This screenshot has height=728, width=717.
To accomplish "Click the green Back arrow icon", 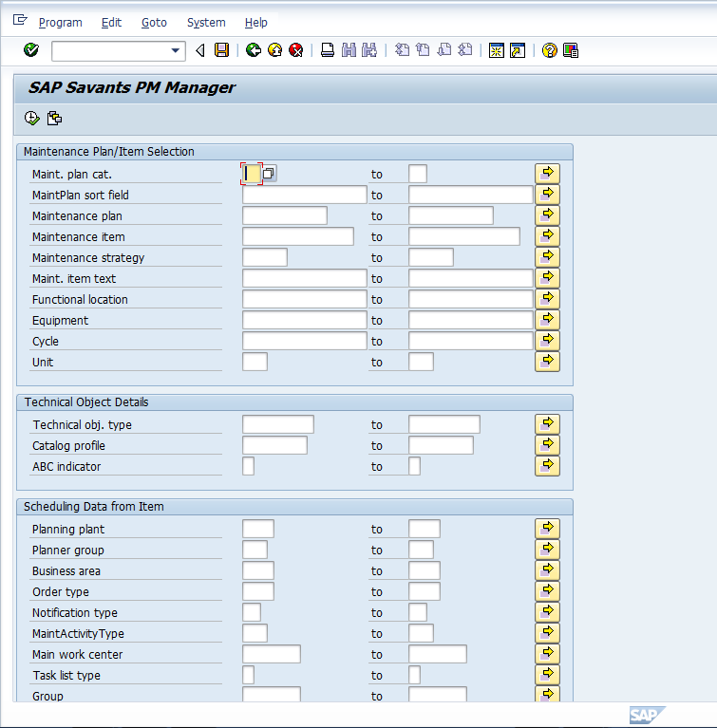I will [x=254, y=50].
